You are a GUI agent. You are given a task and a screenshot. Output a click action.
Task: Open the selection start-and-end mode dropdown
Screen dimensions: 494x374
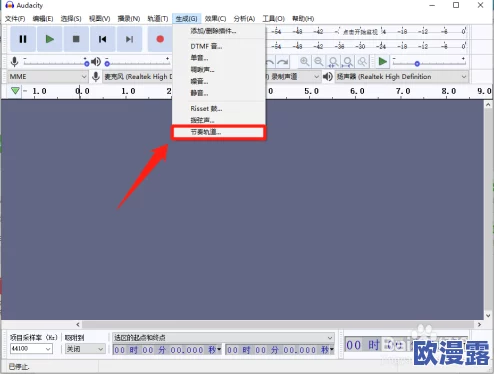[x=223, y=338]
